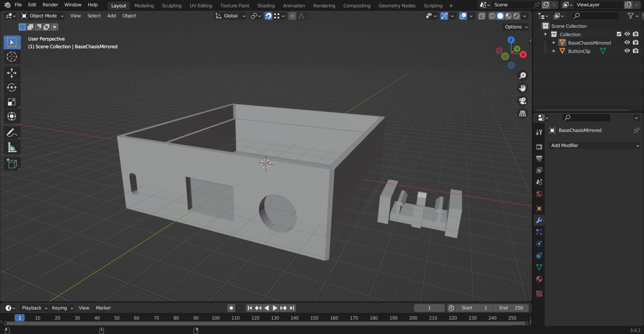Toggle X-ray display mode
The height and width of the screenshot is (334, 644).
[482, 16]
